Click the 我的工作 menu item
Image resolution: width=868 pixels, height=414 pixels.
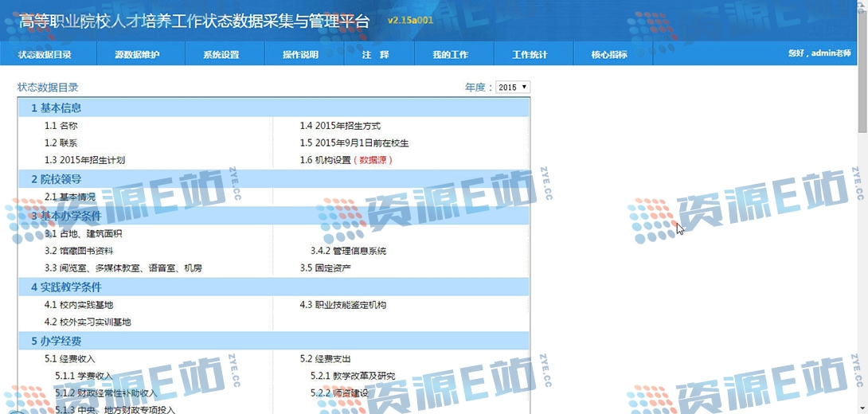(450, 55)
